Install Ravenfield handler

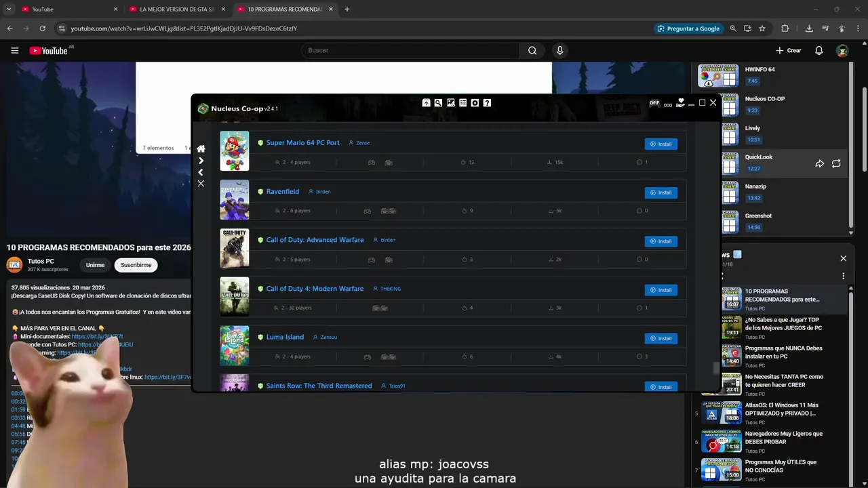pos(660,192)
